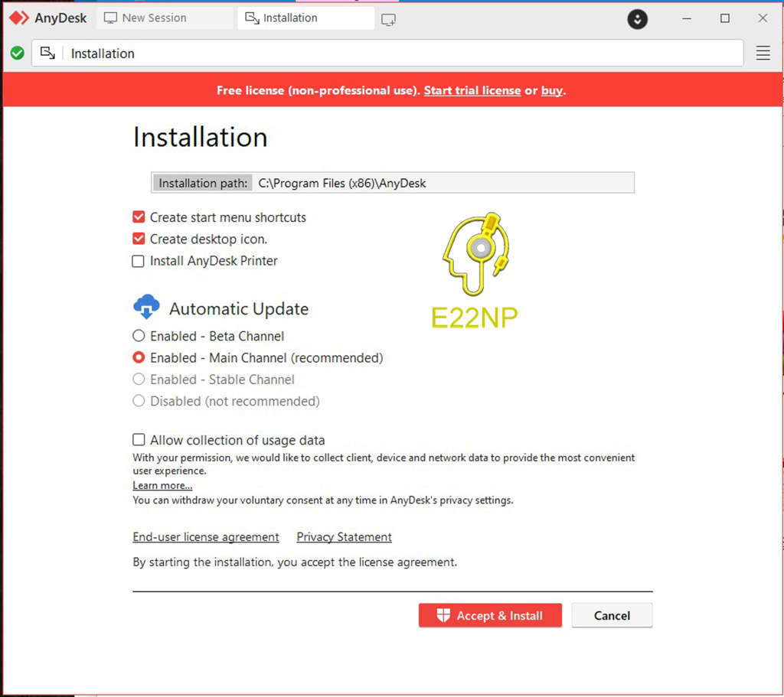This screenshot has width=784, height=697.
Task: Click the Cancel button
Action: [612, 615]
